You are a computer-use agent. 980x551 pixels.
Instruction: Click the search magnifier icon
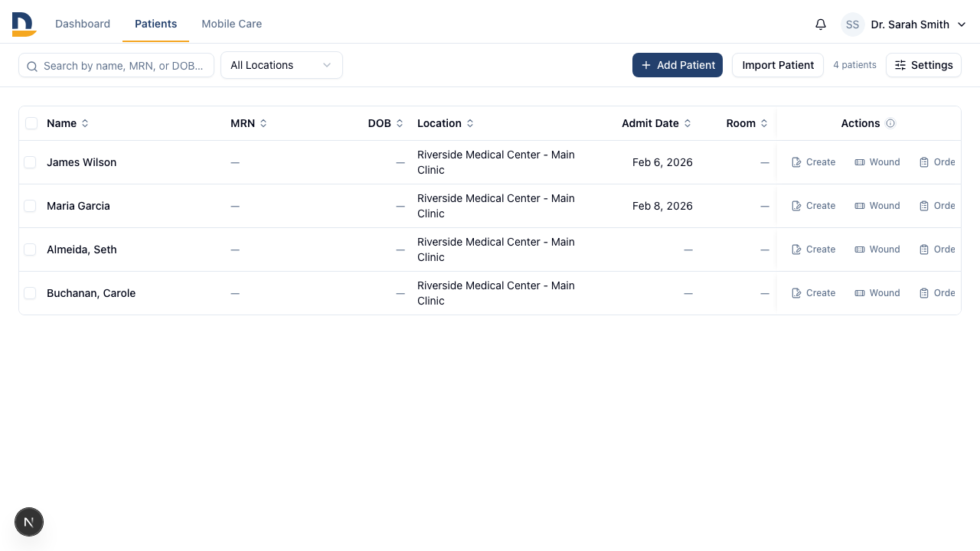coord(32,67)
